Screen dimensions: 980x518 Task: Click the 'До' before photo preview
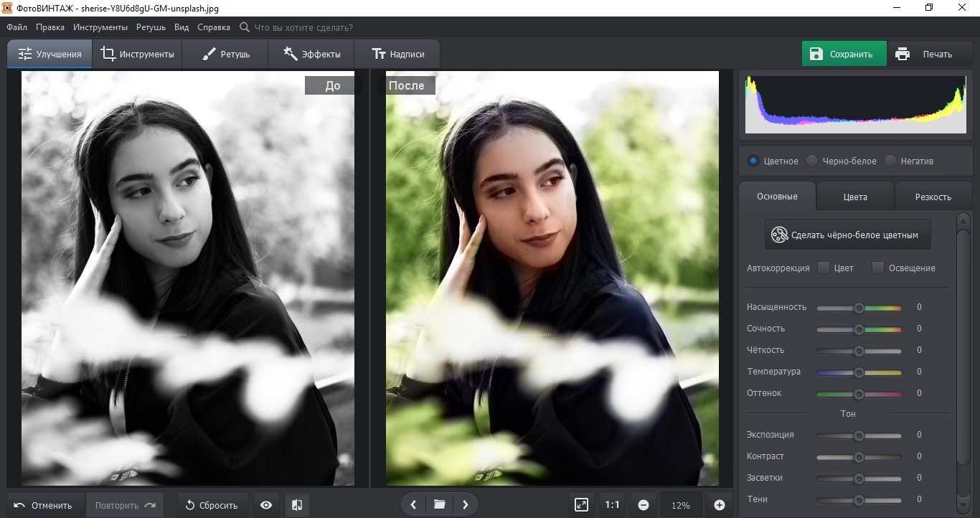point(188,278)
